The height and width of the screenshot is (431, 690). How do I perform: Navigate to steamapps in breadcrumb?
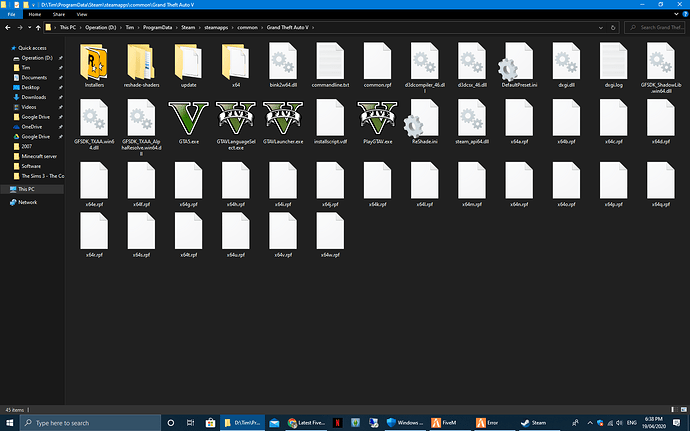point(216,27)
